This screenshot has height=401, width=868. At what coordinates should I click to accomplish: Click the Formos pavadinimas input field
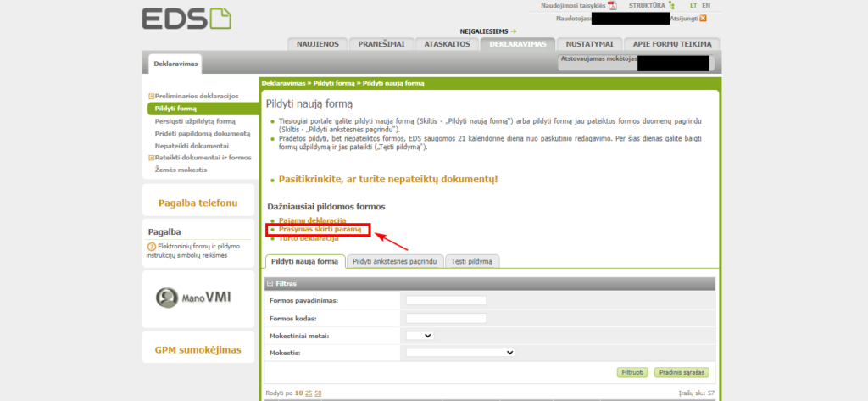click(x=446, y=300)
